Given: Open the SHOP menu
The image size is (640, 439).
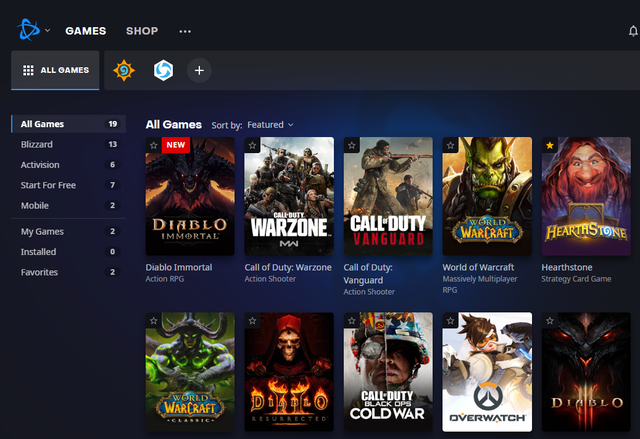Looking at the screenshot, I should [x=142, y=31].
